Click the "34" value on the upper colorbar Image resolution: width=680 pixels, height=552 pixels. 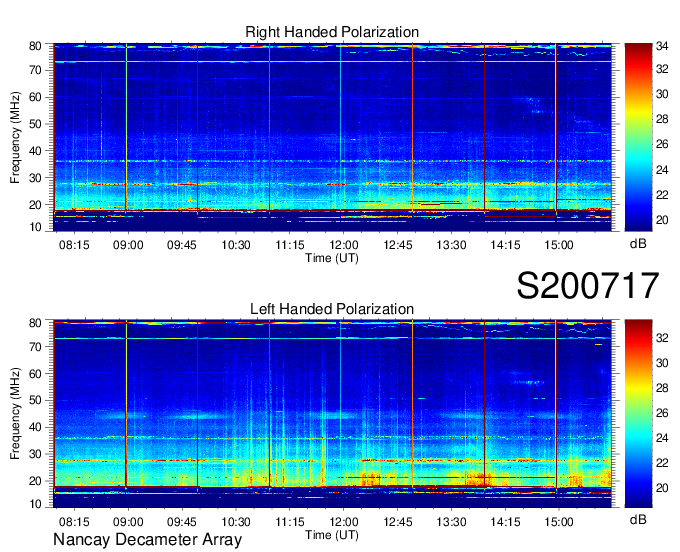click(662, 46)
